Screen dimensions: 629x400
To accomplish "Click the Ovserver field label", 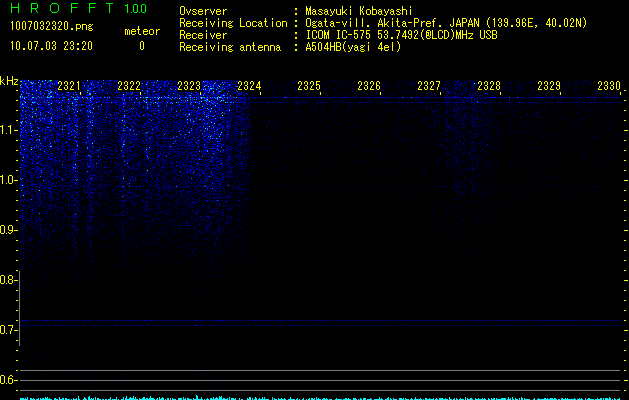I will point(203,11).
